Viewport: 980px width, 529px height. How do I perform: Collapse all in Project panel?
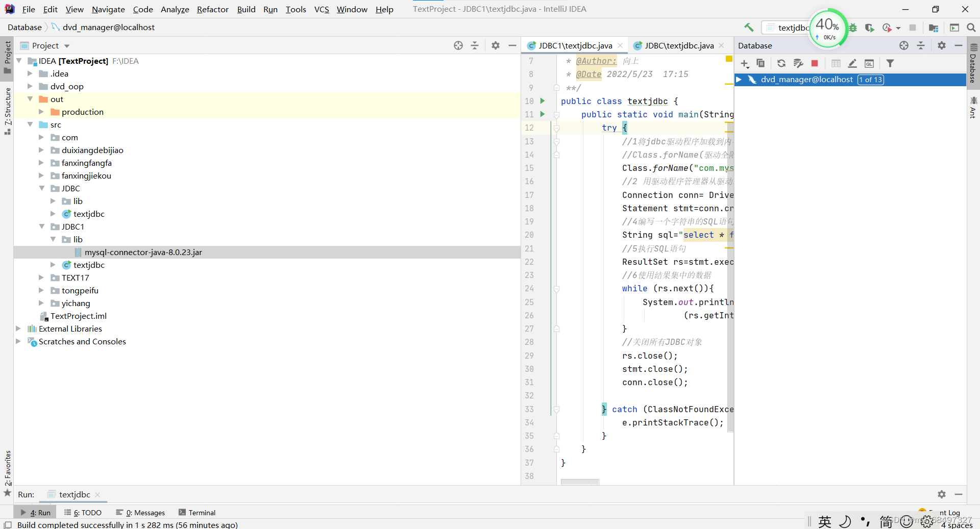click(x=475, y=45)
